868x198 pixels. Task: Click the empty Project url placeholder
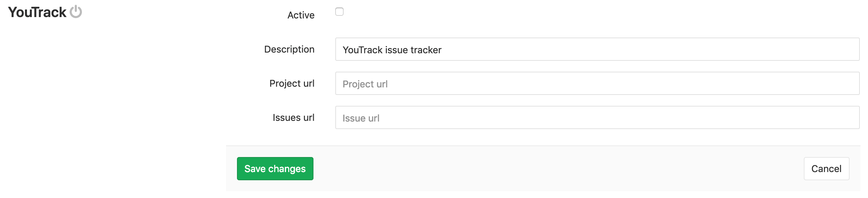pos(365,83)
